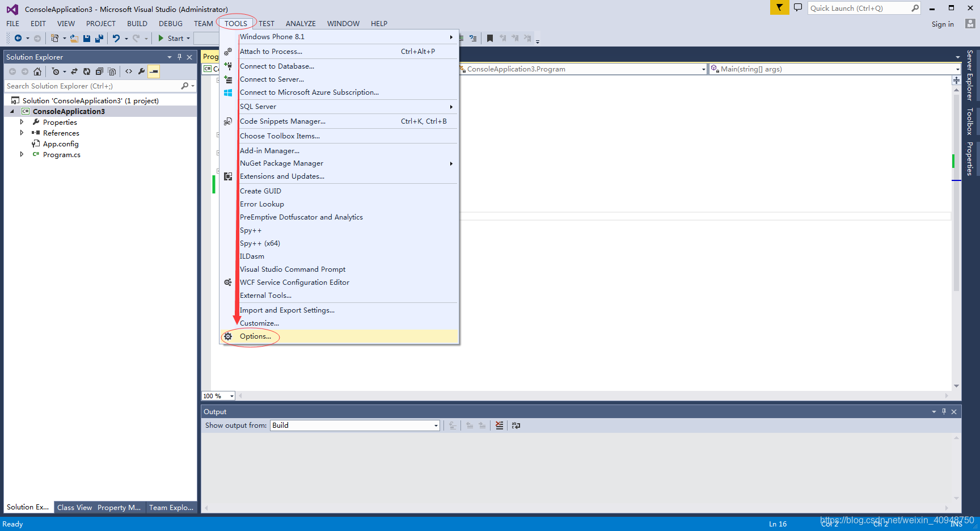This screenshot has height=531, width=980.
Task: Switch to the Class View tab
Action: point(74,508)
